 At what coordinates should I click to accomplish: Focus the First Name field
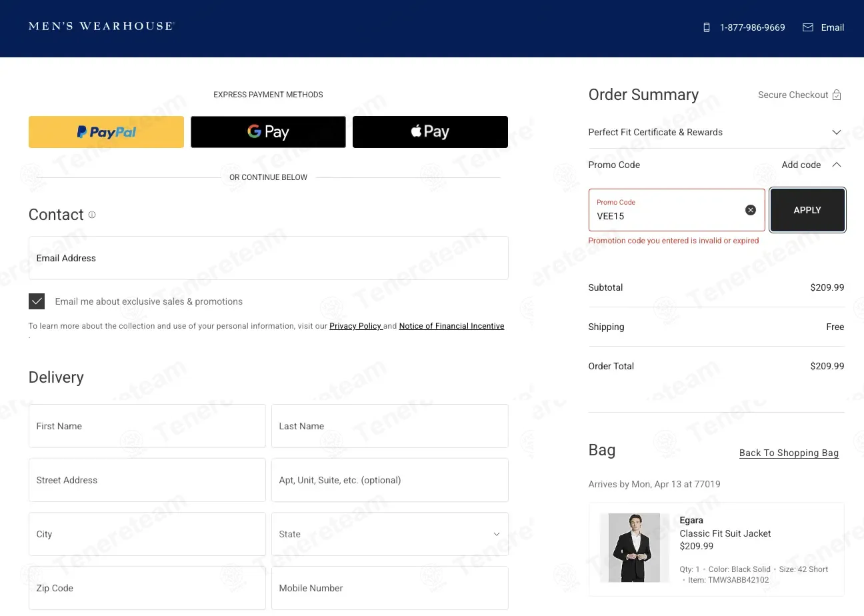click(147, 426)
